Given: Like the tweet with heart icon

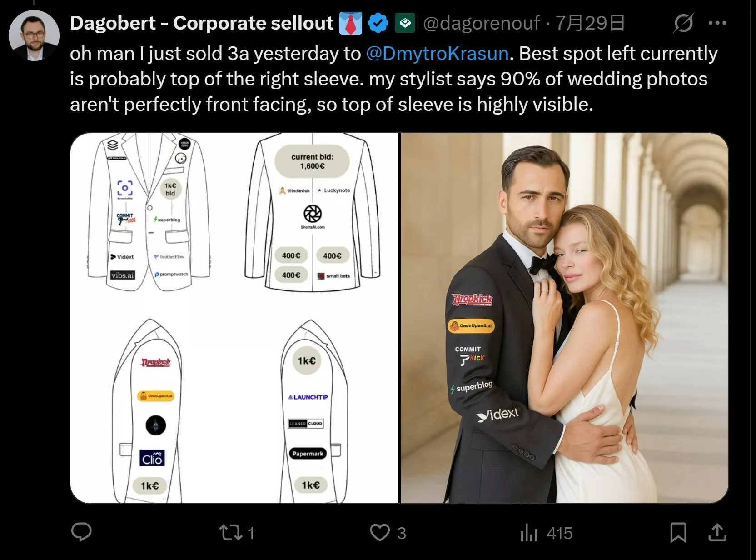Looking at the screenshot, I should [x=380, y=533].
